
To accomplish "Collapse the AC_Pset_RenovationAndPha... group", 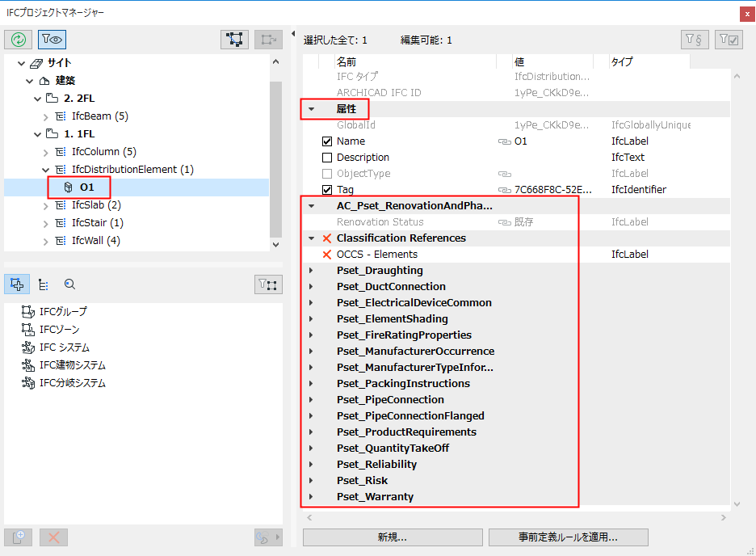I will [312, 206].
